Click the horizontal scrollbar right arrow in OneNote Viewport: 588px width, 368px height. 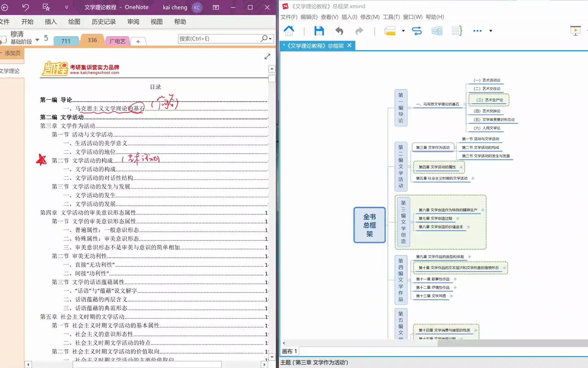(264, 365)
